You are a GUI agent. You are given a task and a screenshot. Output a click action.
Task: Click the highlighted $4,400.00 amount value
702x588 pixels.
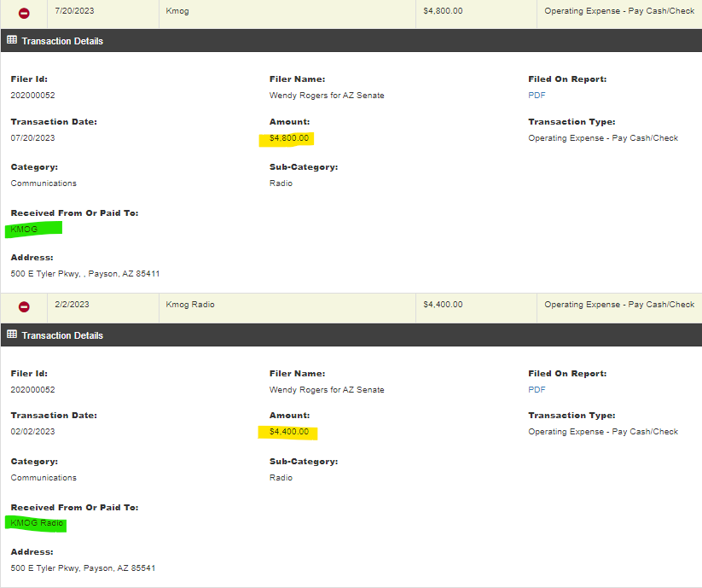[x=289, y=432]
